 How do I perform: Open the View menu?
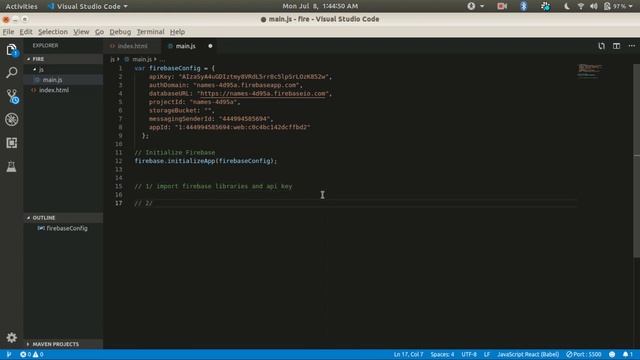[x=81, y=32]
